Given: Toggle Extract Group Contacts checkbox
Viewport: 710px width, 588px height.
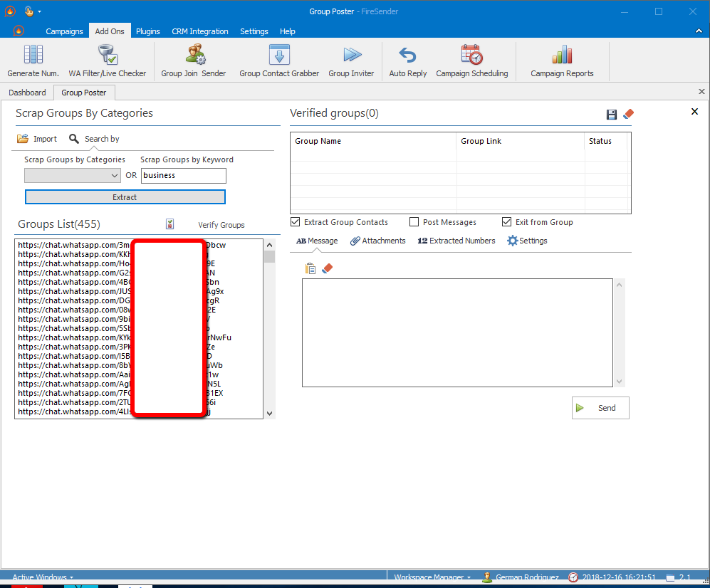Looking at the screenshot, I should 296,222.
